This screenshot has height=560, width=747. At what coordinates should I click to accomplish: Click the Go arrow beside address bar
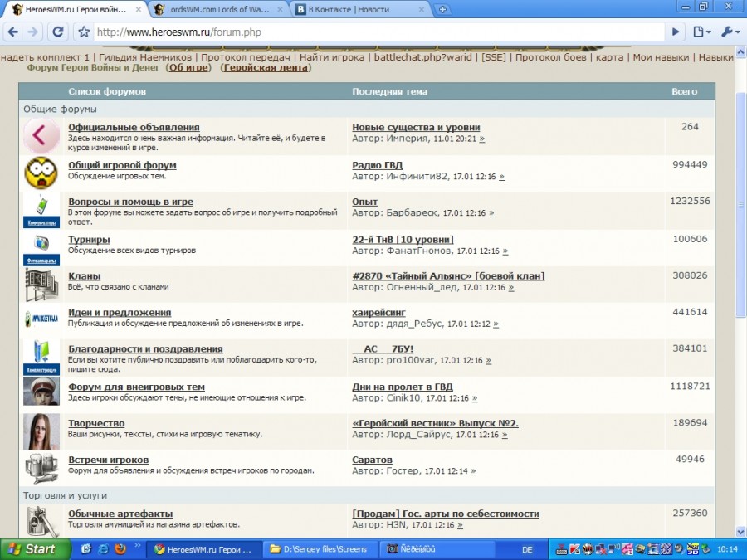[x=676, y=32]
